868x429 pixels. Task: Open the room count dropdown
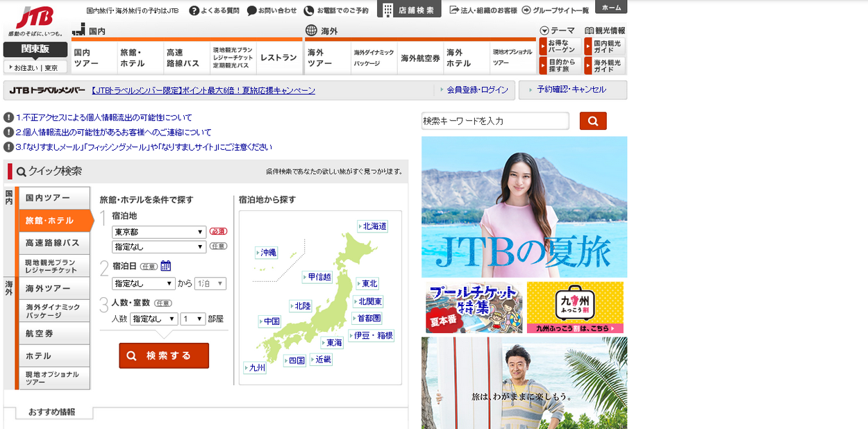coord(192,319)
